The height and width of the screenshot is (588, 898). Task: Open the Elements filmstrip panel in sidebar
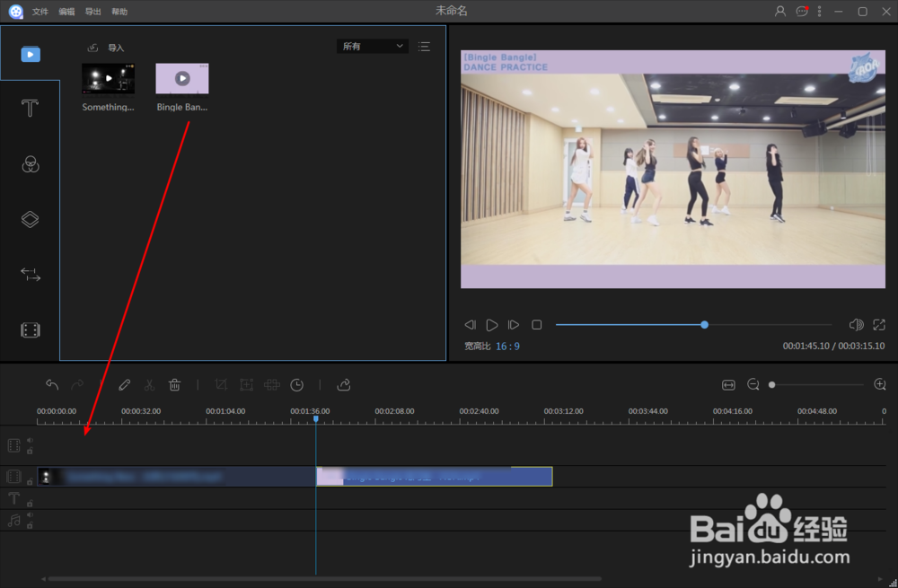[31, 330]
